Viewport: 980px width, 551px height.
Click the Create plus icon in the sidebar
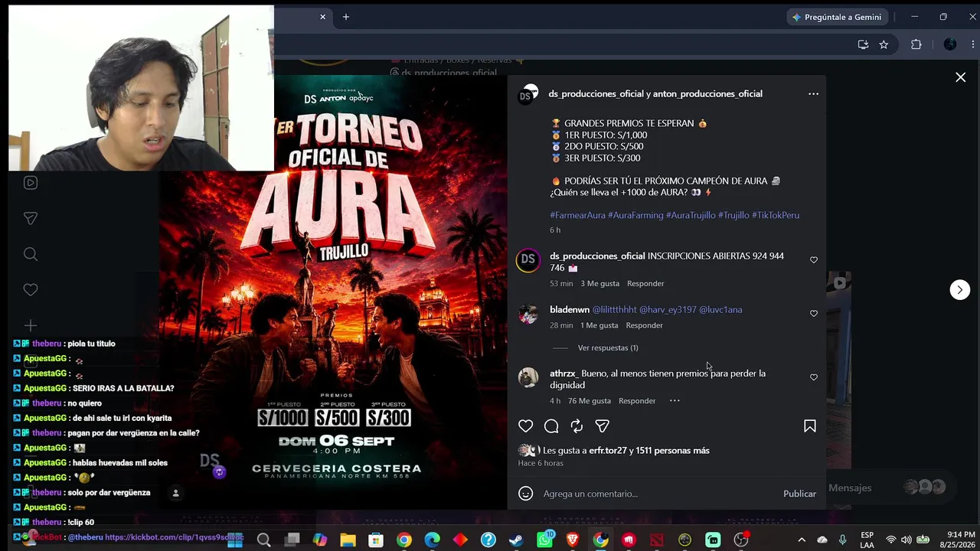(31, 325)
